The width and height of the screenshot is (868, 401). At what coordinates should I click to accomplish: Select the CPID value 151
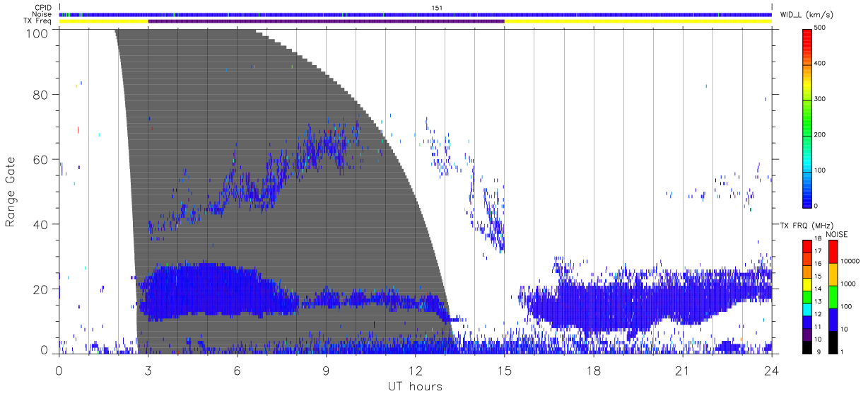coord(437,7)
